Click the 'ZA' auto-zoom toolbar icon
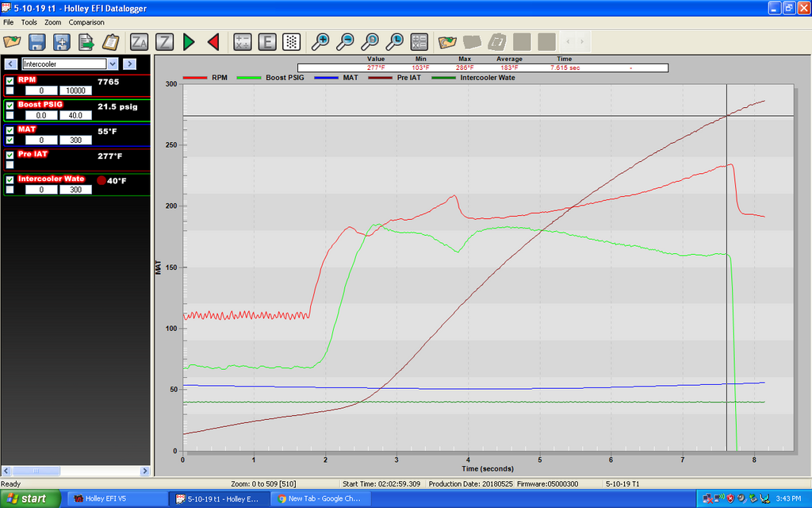812x508 pixels. [140, 42]
